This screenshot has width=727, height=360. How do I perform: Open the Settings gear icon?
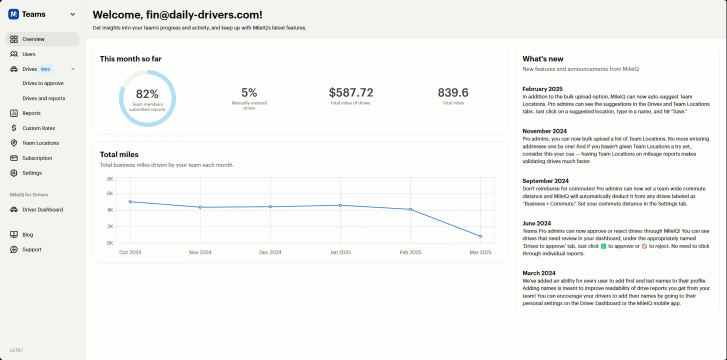point(14,173)
